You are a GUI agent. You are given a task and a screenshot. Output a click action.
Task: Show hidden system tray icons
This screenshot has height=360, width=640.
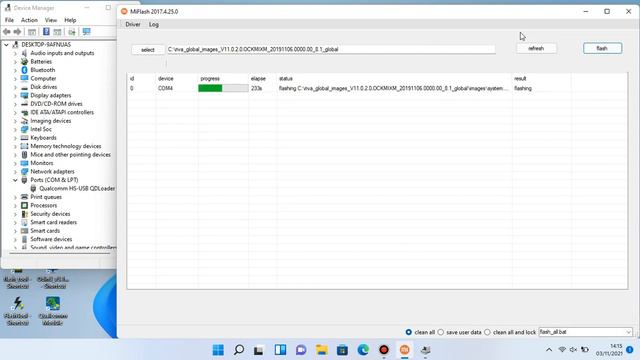(x=549, y=350)
